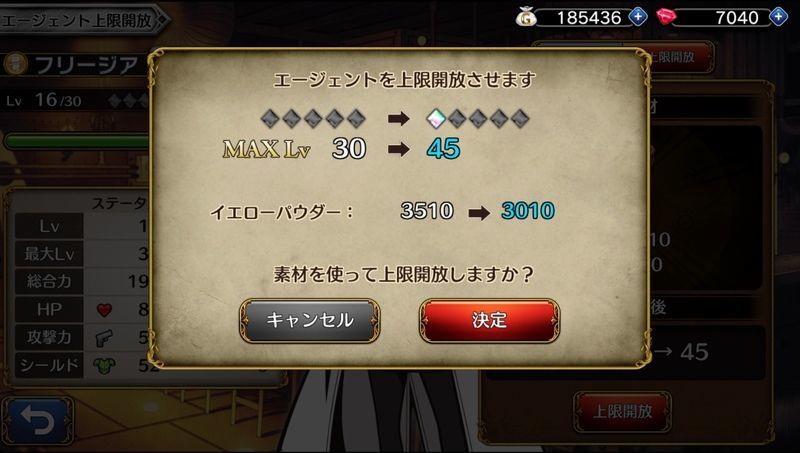Tap the blue 45 max level value
800x453 pixels.
tap(443, 148)
